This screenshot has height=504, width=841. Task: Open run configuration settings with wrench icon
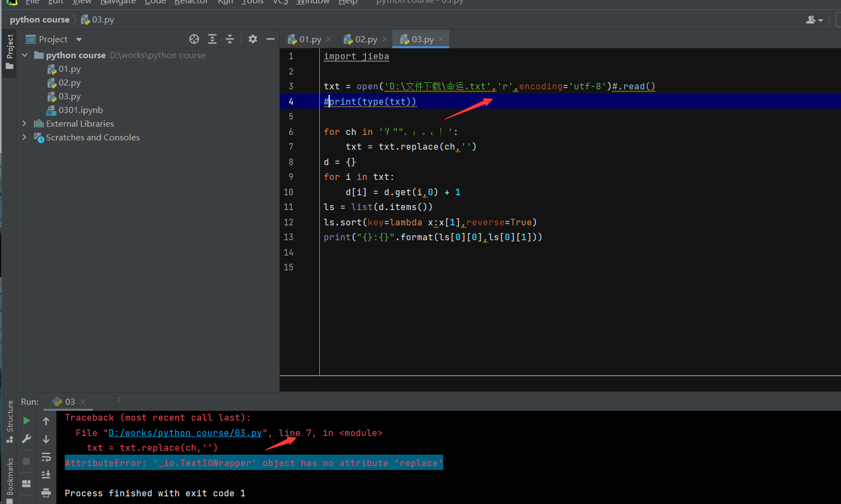26,439
